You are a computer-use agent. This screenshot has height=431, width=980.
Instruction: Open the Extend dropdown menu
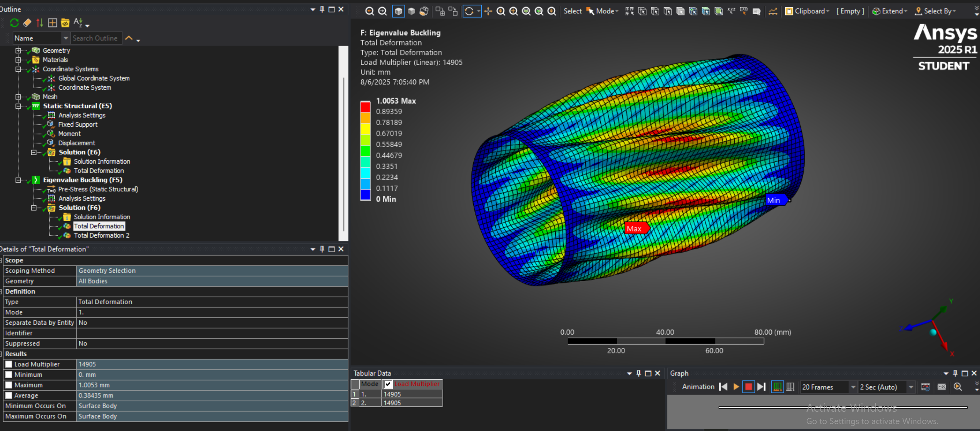tap(905, 11)
